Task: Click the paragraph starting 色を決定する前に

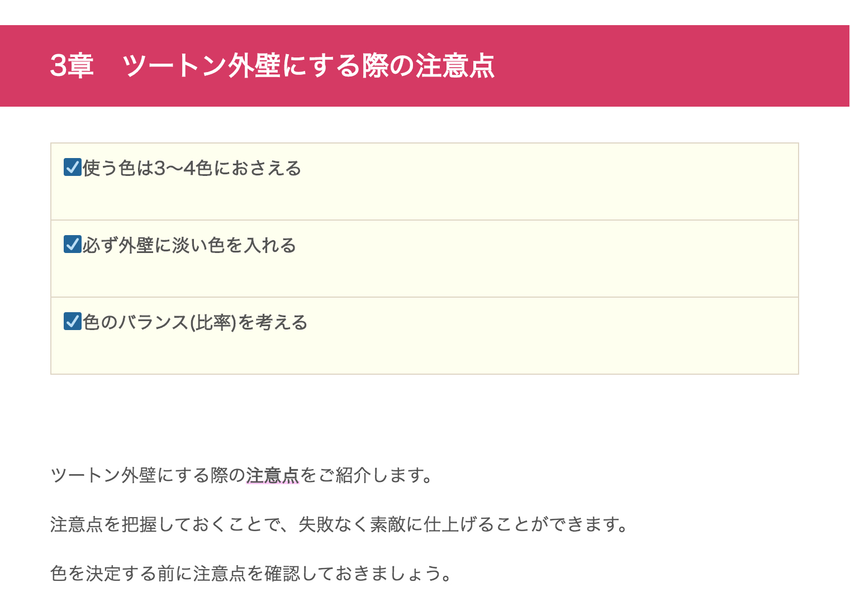Action: click(251, 574)
